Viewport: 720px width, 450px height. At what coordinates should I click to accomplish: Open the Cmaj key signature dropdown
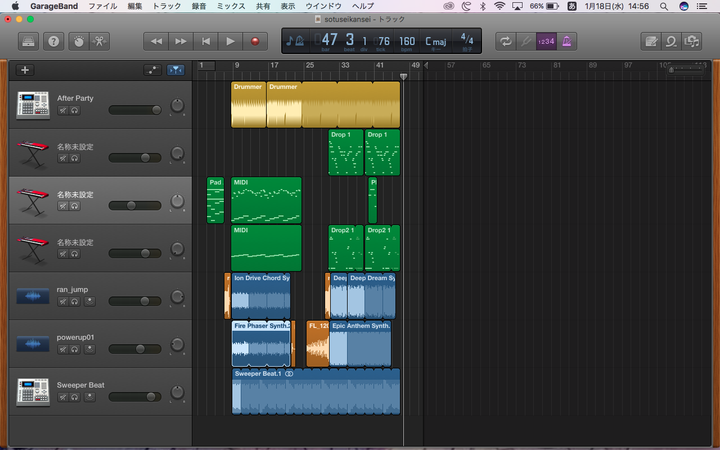pos(436,41)
